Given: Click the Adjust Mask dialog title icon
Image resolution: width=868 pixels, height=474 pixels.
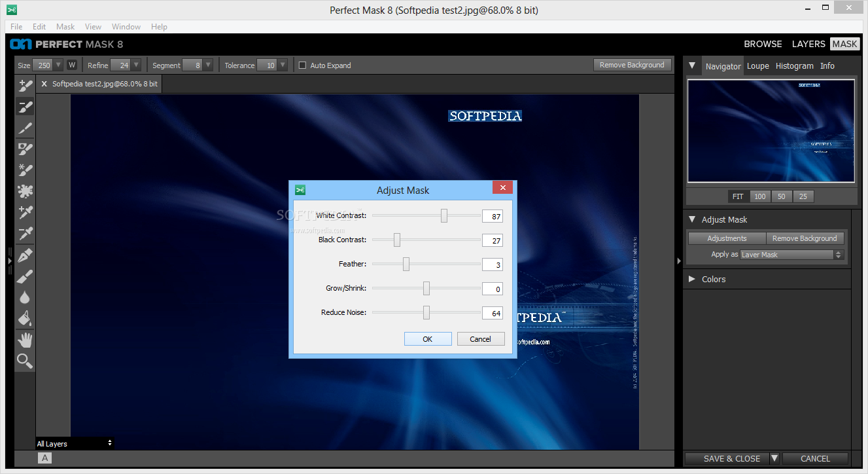Looking at the screenshot, I should 300,190.
